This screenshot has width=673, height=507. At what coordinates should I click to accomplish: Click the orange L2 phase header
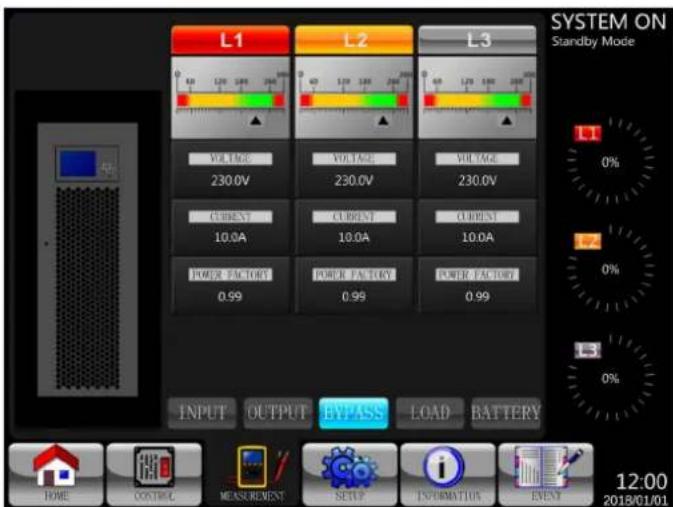tap(354, 40)
